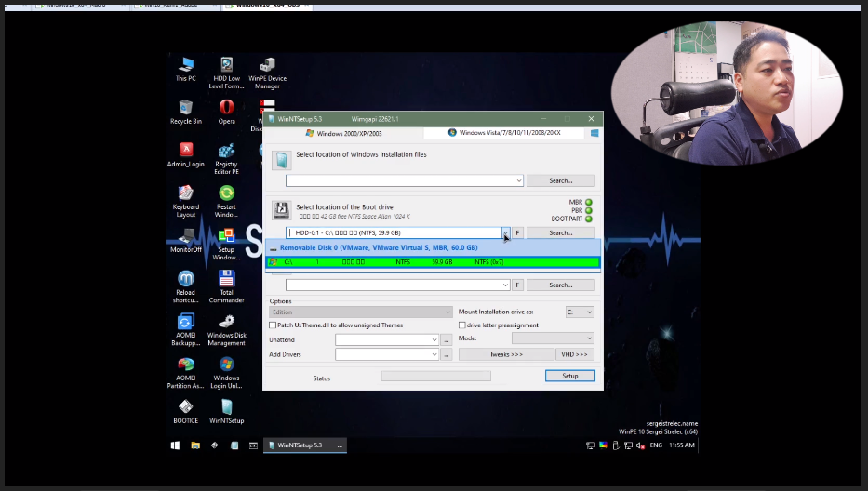Launch Total Commander from desktop
Image resolution: width=868 pixels, height=491 pixels.
pos(226,286)
